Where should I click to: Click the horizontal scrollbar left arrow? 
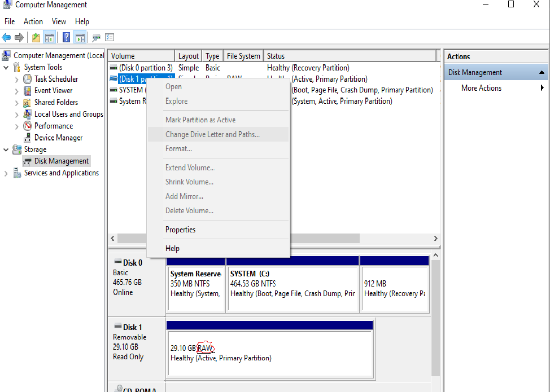(x=112, y=239)
